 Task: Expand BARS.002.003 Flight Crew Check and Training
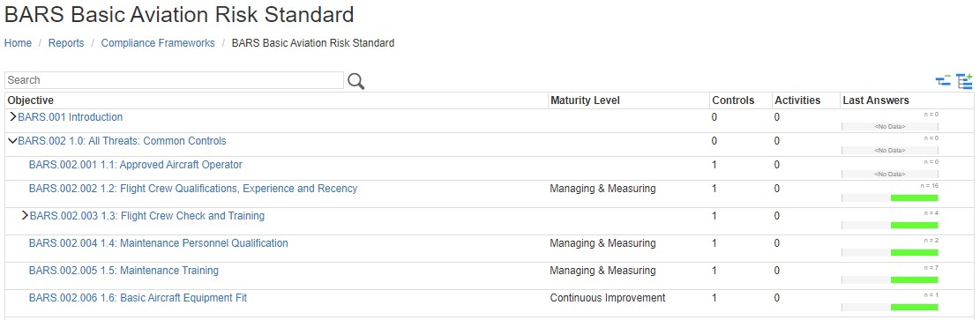tap(25, 216)
